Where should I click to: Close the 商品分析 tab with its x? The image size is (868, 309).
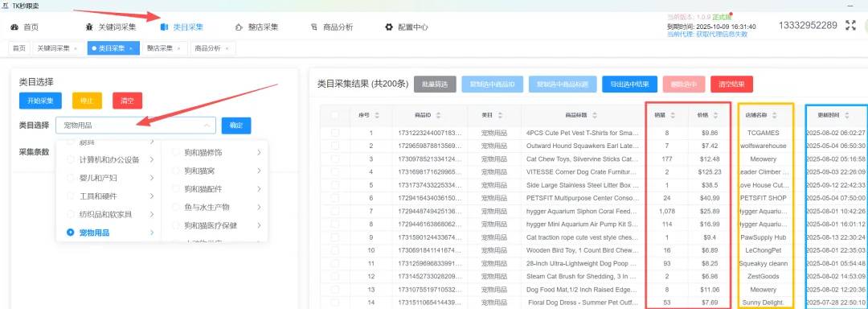[x=227, y=49]
